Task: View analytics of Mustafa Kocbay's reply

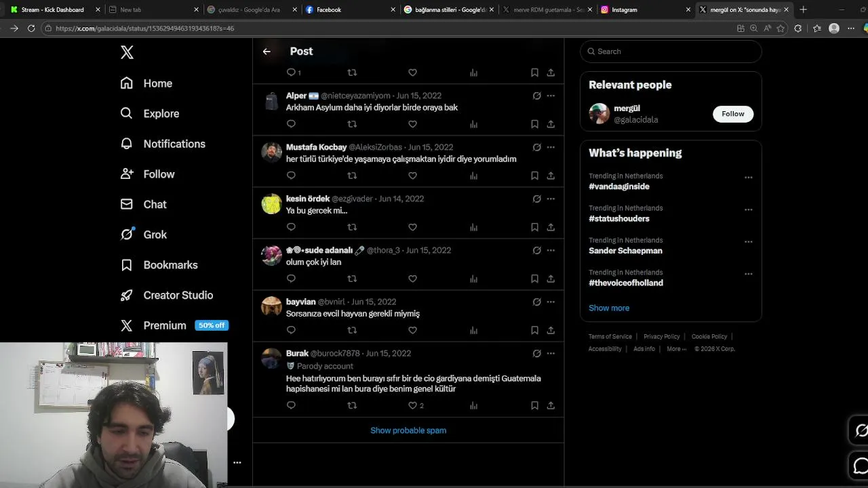Action: click(x=473, y=176)
